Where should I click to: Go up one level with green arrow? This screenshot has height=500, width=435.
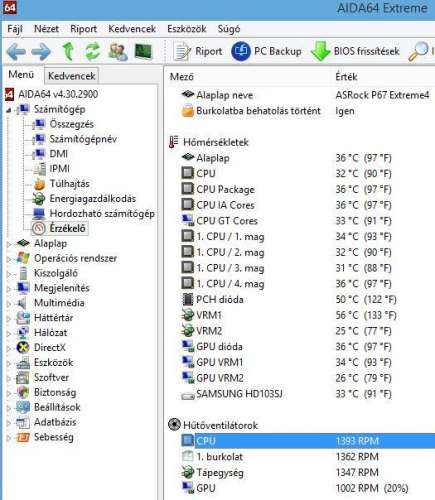[68, 51]
